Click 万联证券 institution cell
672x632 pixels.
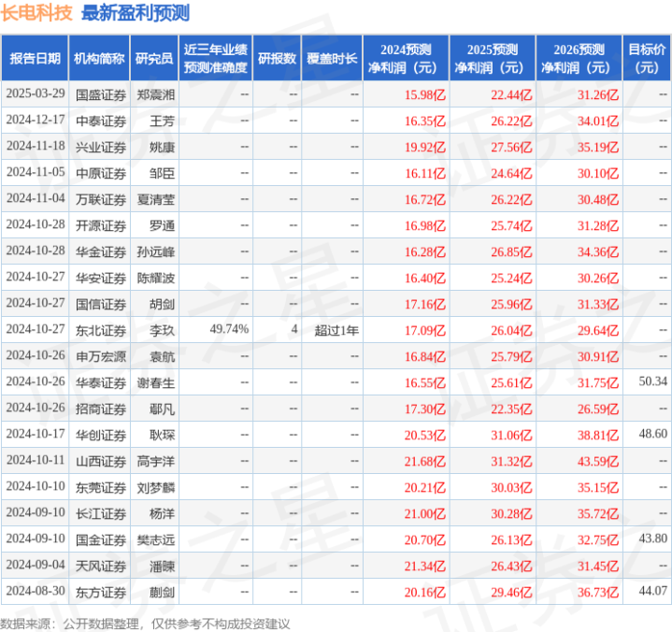tap(101, 199)
